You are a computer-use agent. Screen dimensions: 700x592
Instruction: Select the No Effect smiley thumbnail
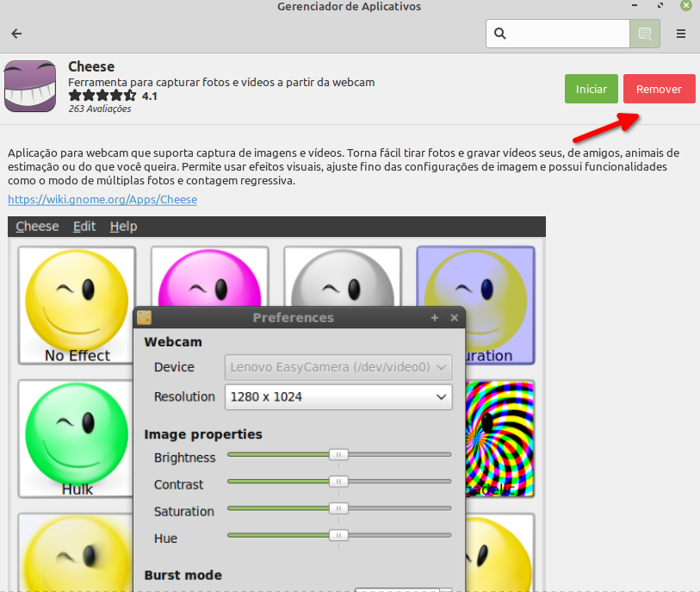[77, 306]
